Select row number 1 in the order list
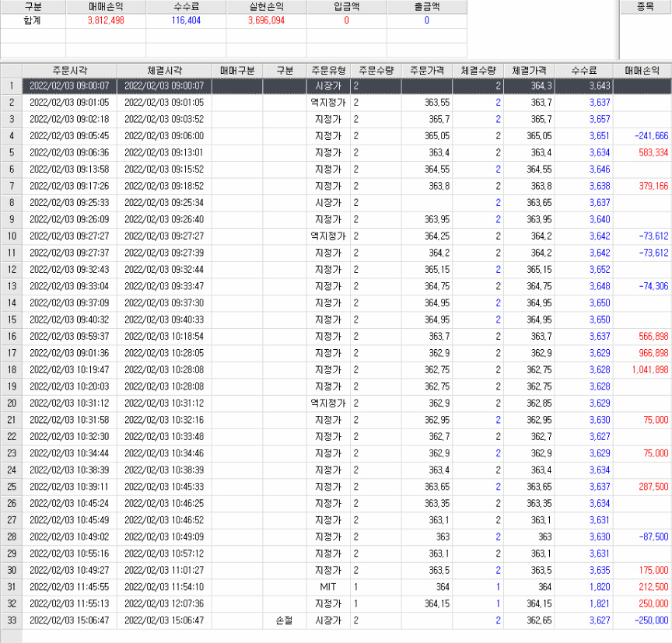The image size is (672, 643). (12, 86)
